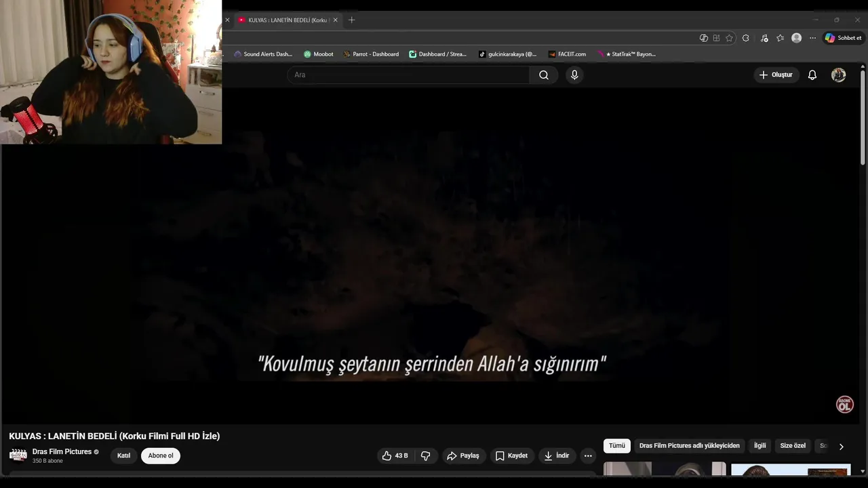Image resolution: width=868 pixels, height=488 pixels.
Task: Open second recommended video thumbnail
Action: (790, 470)
